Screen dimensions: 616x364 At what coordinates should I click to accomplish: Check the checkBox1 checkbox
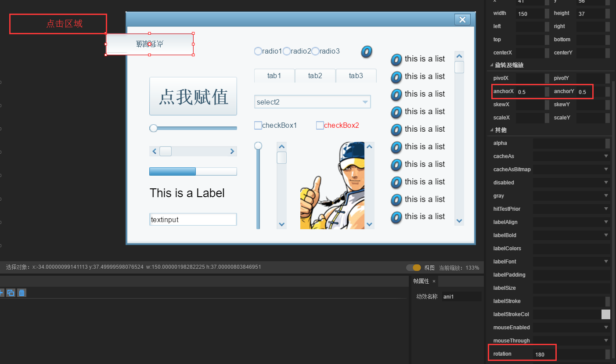click(258, 126)
